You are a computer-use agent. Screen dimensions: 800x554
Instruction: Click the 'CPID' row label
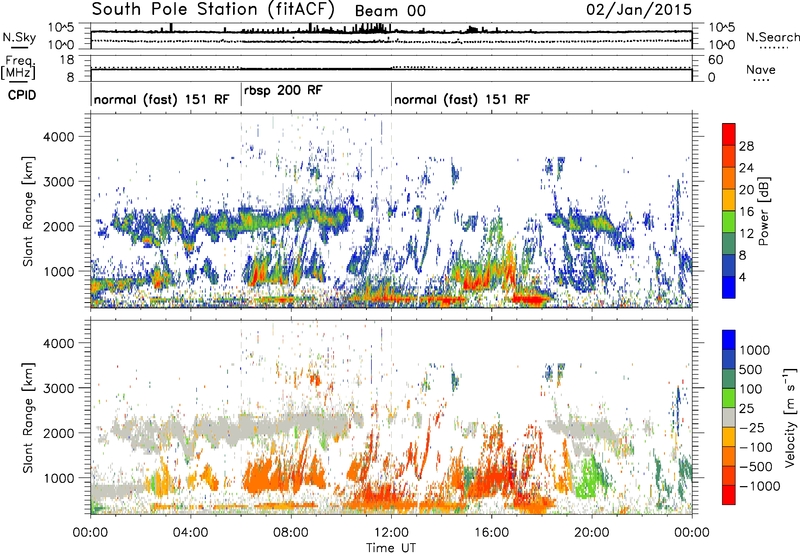(x=22, y=95)
